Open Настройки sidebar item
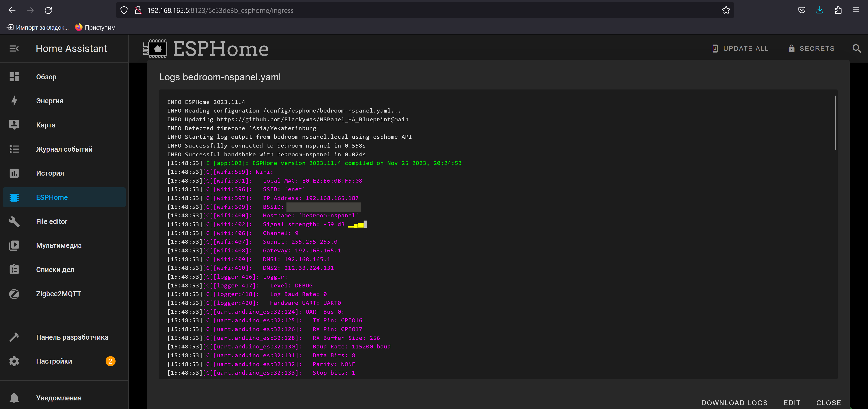 (x=64, y=361)
